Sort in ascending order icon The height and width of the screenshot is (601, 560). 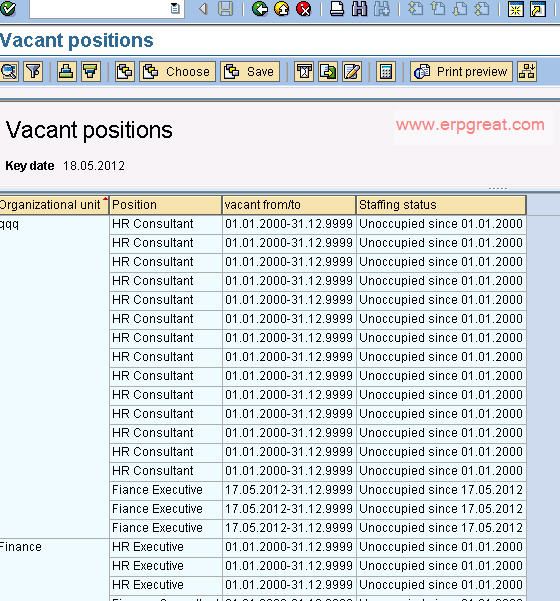[66, 72]
